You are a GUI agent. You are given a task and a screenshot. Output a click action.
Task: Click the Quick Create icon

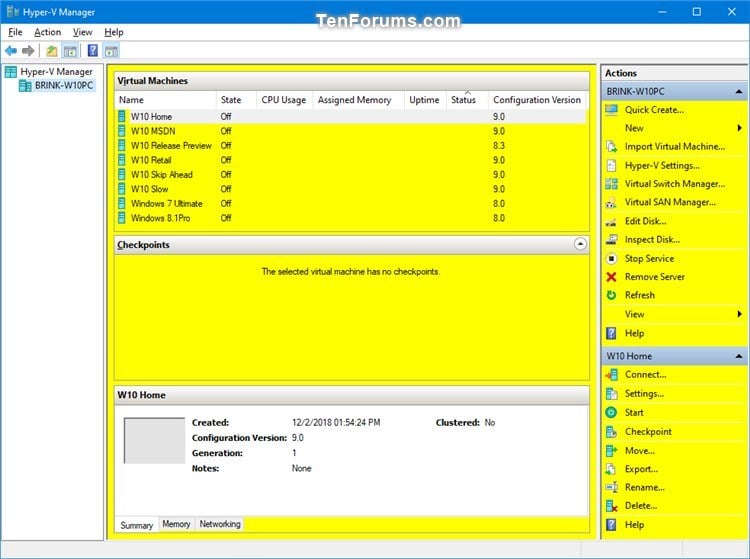click(611, 110)
